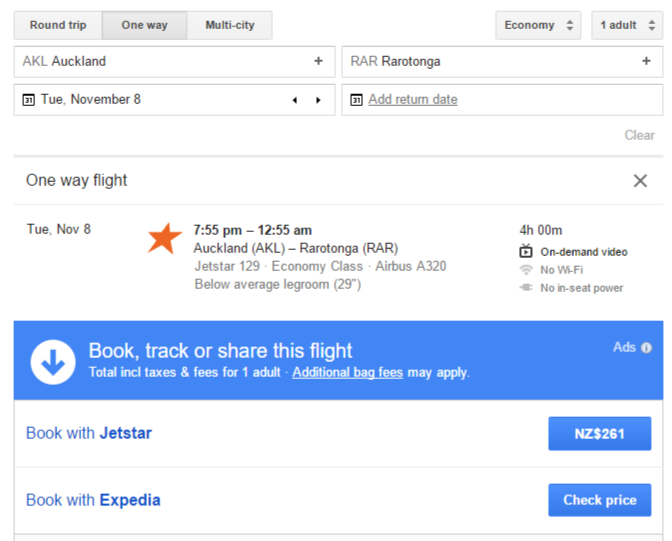The image size is (672, 541).
Task: Click Check price for Expedia
Action: click(x=600, y=500)
